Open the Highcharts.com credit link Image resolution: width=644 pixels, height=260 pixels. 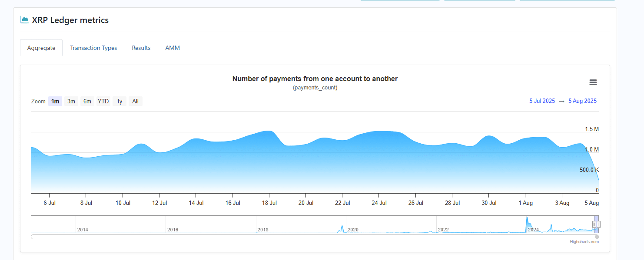coord(584,242)
